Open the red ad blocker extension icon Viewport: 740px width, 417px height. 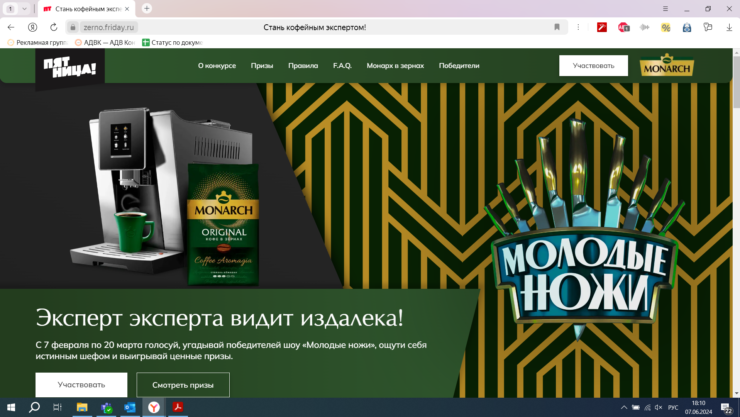[623, 27]
